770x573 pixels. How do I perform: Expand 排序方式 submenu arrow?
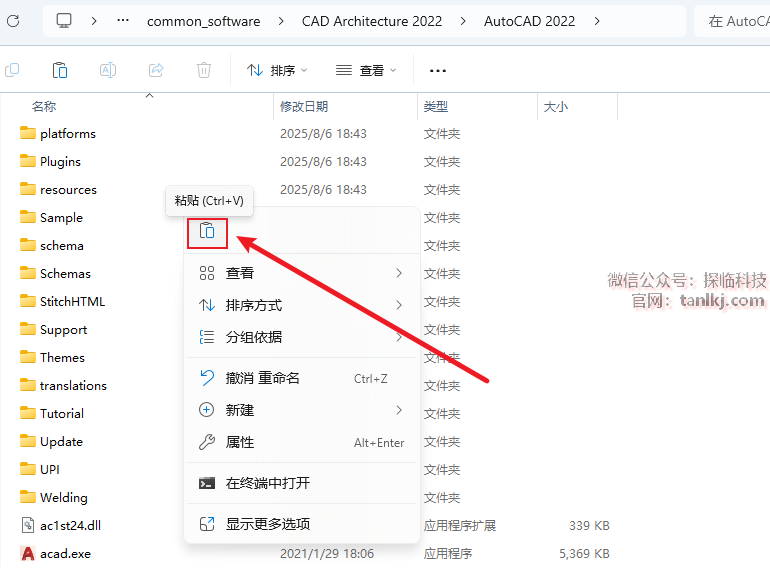click(399, 305)
